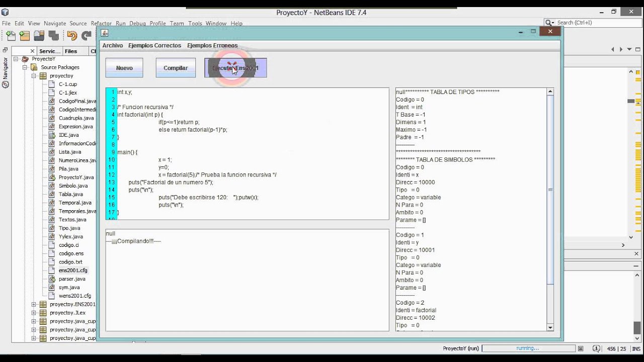Open the editor documents list dropdown arrow

coord(629,49)
